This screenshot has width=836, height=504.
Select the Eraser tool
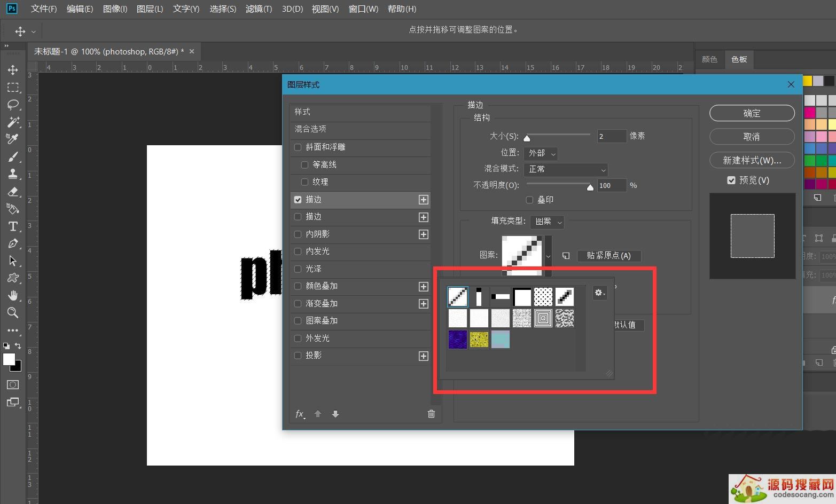point(13,192)
